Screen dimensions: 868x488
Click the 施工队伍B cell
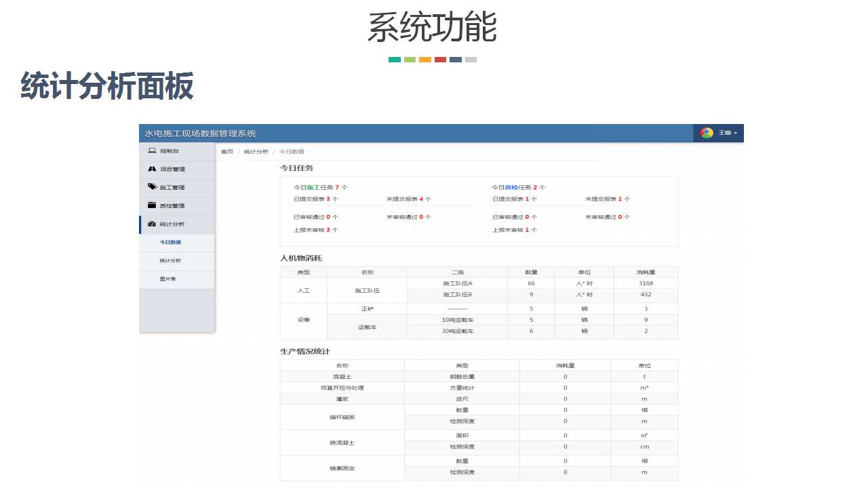(x=457, y=295)
